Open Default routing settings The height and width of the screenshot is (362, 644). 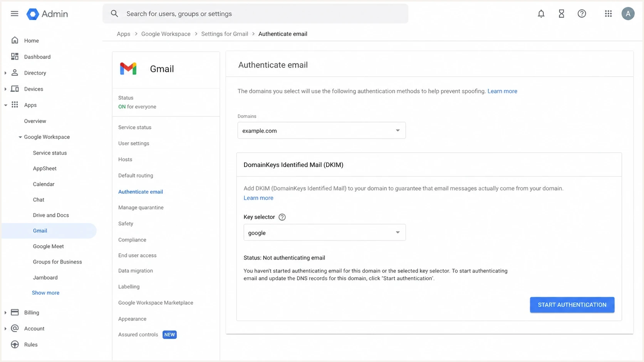click(136, 175)
